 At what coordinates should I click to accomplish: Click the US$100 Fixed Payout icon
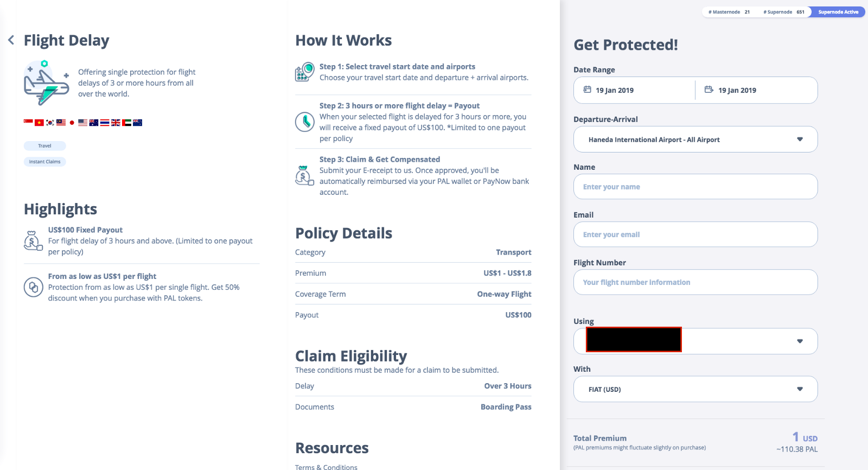pyautogui.click(x=33, y=240)
